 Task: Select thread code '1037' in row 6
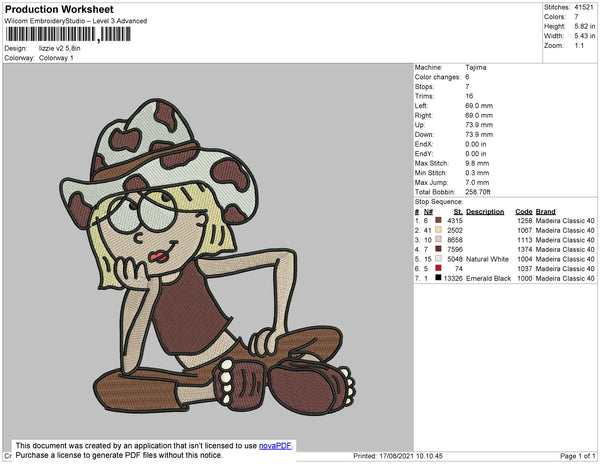point(524,269)
